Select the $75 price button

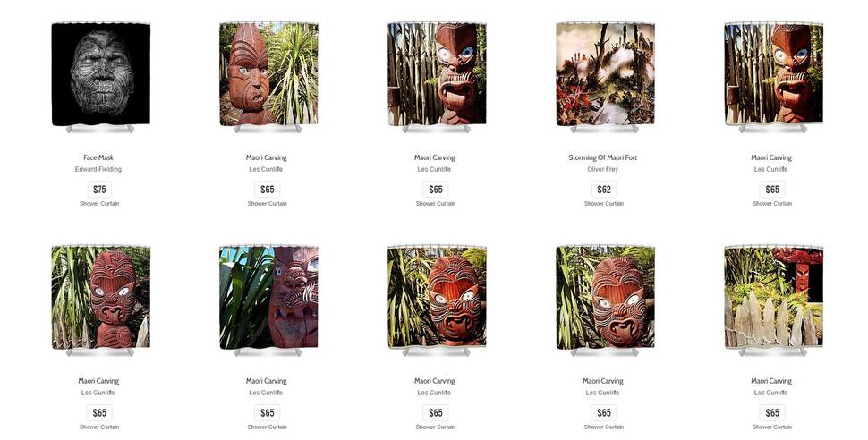coord(99,190)
